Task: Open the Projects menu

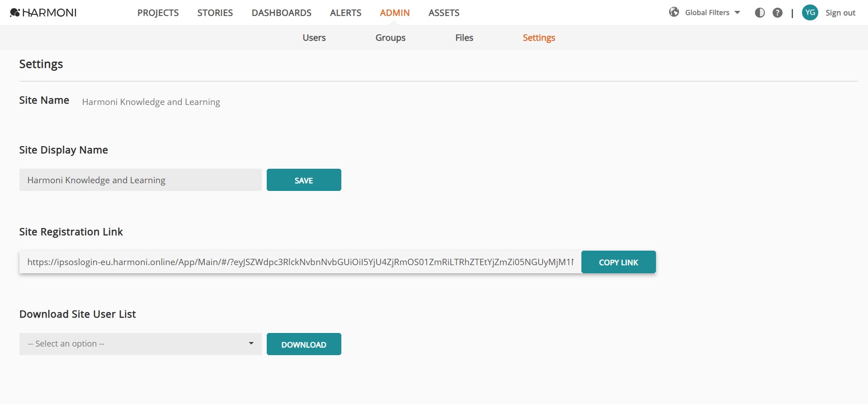Action: [x=158, y=13]
